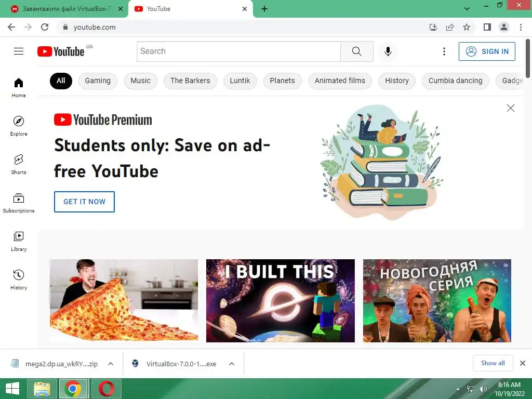532x399 pixels.
Task: Start voice search with microphone icon
Action: pyautogui.click(x=388, y=51)
